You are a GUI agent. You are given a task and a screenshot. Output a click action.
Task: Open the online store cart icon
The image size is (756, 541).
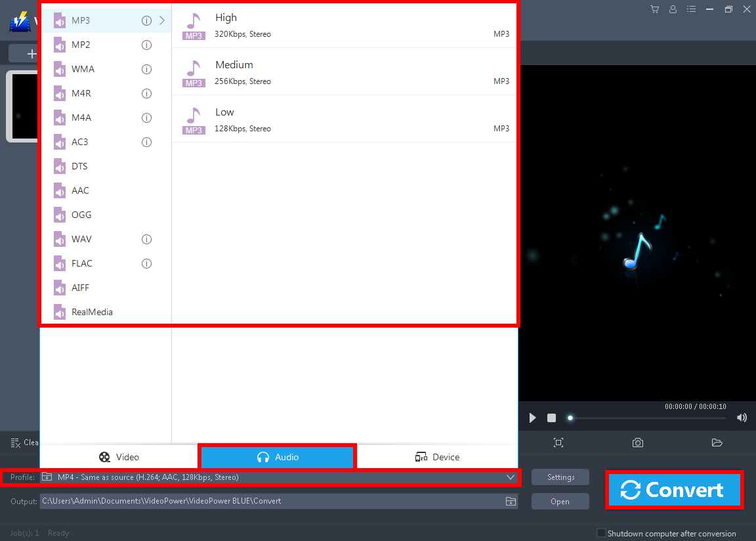(x=654, y=9)
